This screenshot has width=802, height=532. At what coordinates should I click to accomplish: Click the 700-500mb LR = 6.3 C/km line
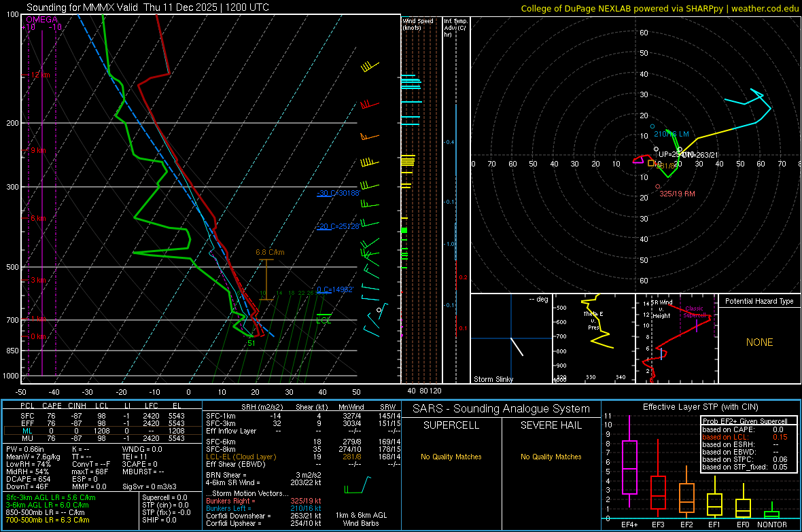click(48, 520)
